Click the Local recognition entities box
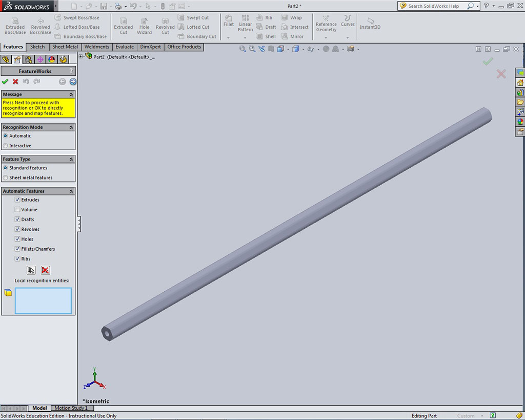 43,301
